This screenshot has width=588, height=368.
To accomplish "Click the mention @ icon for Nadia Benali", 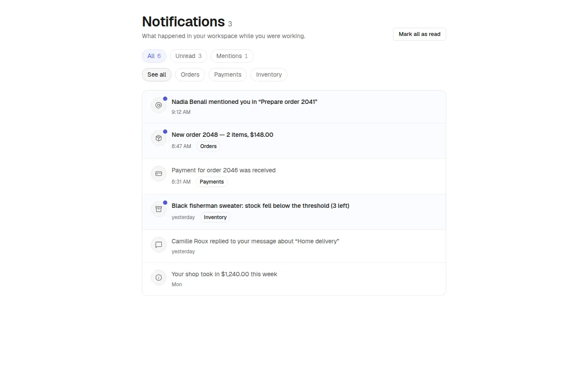I will [x=159, y=105].
